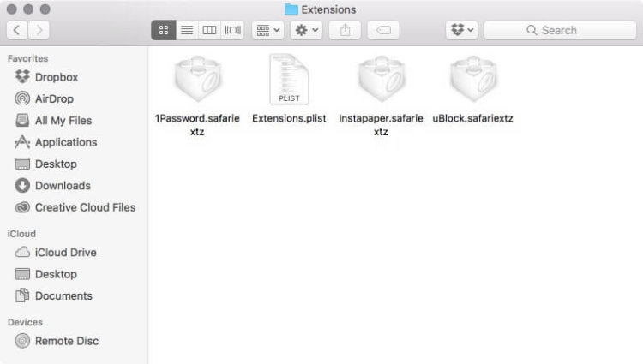
Task: Open Documents in the sidebar
Action: click(x=53, y=295)
